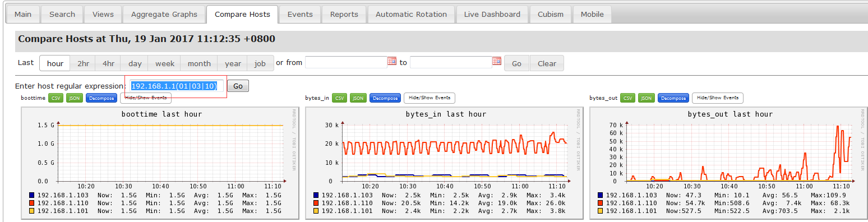This screenshot has width=868, height=222.
Task: Click Go next to host regex field
Action: (238, 86)
